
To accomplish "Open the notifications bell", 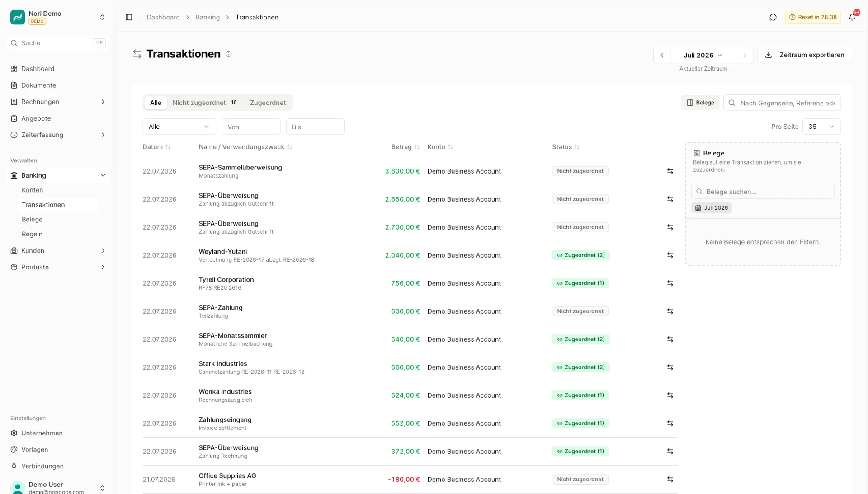I will (852, 17).
